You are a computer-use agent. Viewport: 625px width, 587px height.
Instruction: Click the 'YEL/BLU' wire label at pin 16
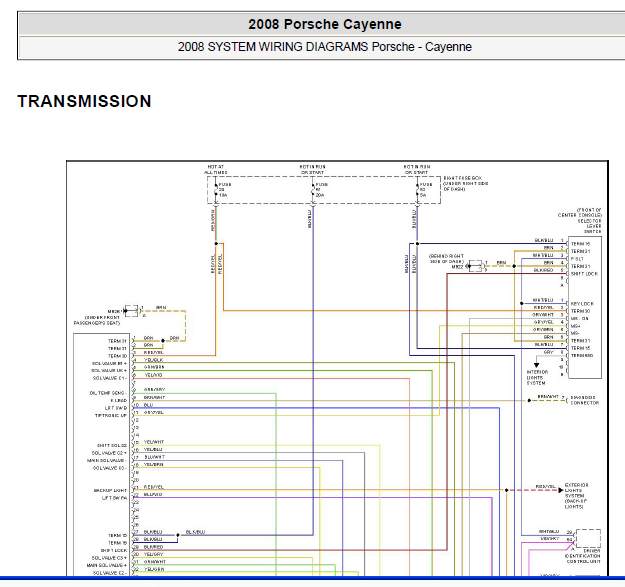click(153, 449)
